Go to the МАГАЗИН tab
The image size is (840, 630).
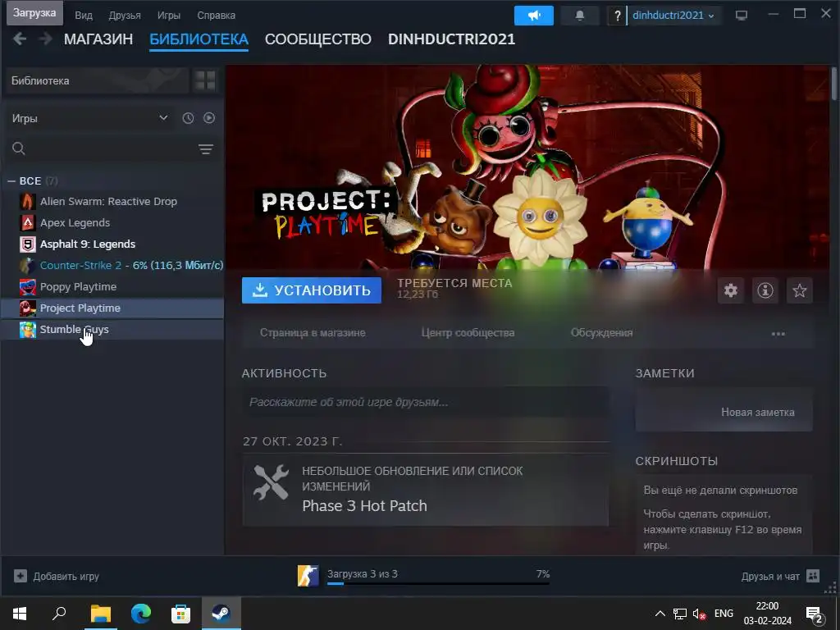point(98,39)
